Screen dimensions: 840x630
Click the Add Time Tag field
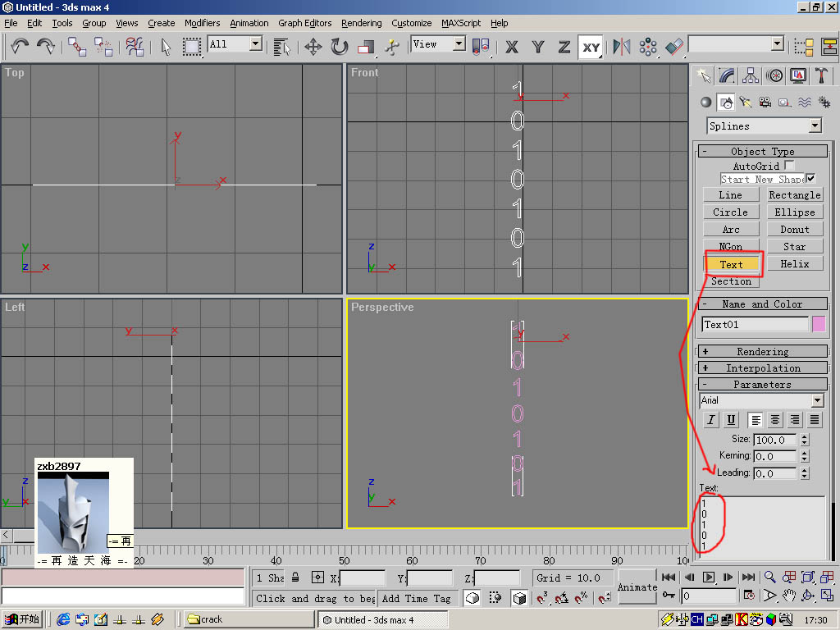416,598
